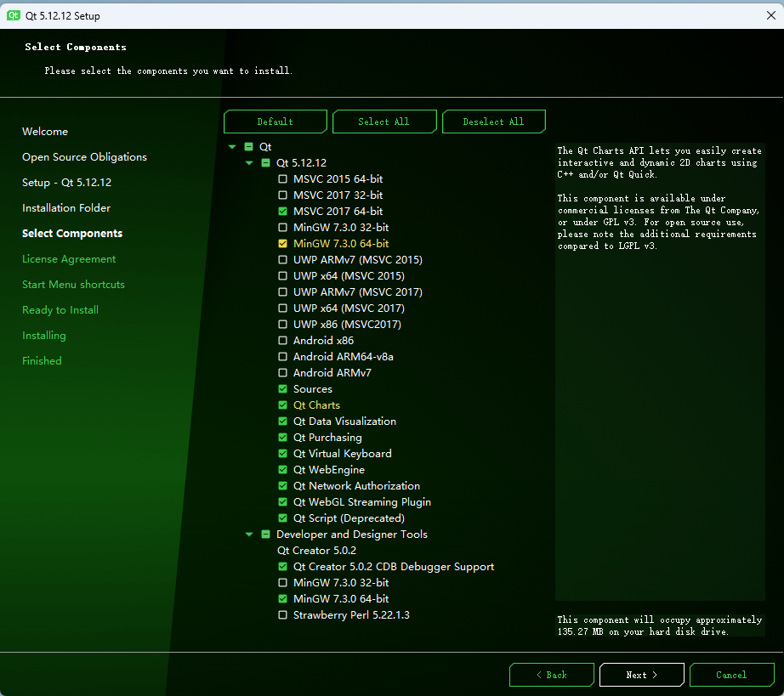Select the Qt Charts tree item
Screen dimensions: 784x696
click(x=316, y=405)
